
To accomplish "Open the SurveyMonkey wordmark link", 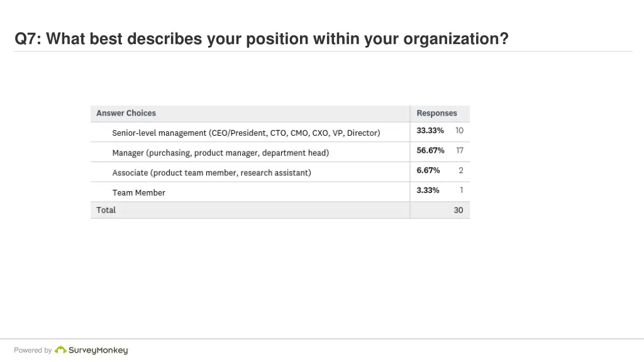I will pos(98,350).
